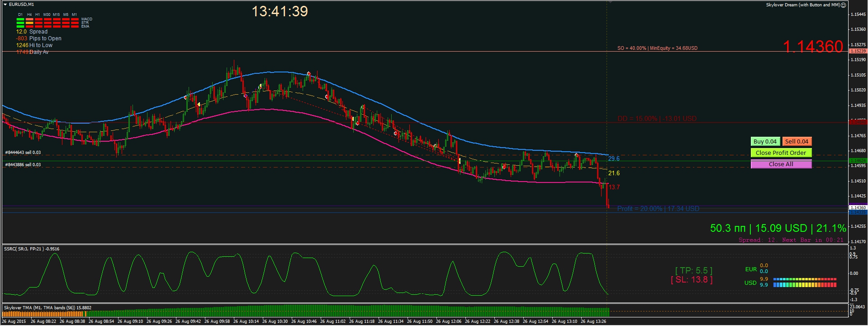
Task: Click the 26 Aug 10:30 time axis label
Action: point(275,322)
